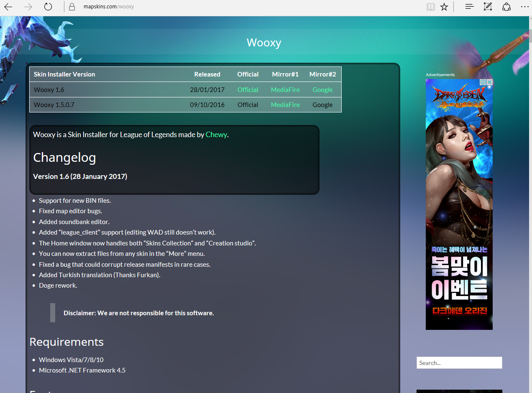
Task: Close the advertisement with X icon
Action: click(x=489, y=82)
